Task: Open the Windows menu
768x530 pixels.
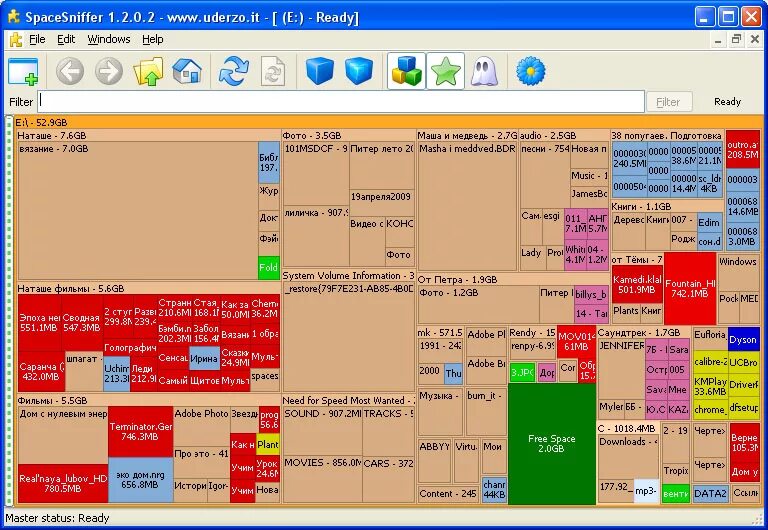Action: pos(109,39)
